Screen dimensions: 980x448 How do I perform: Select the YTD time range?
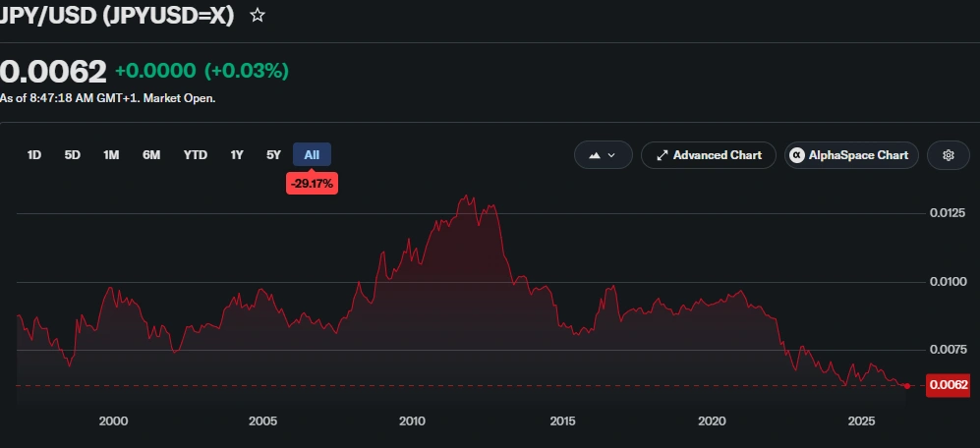tap(195, 155)
